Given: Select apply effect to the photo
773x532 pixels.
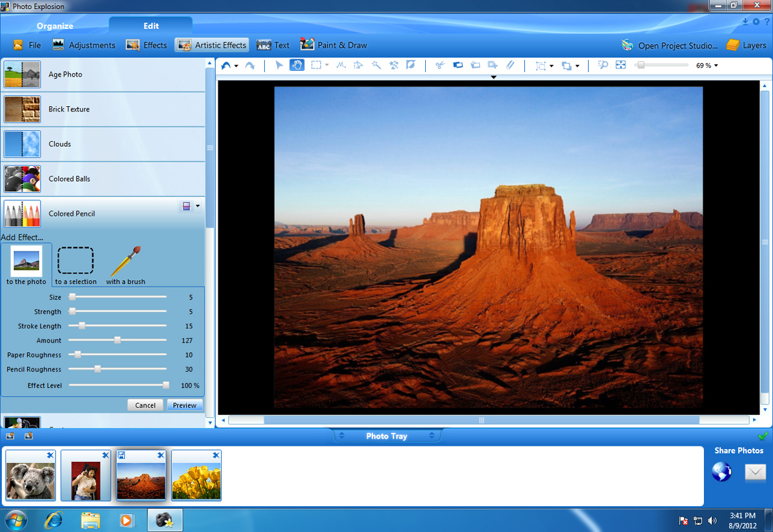Looking at the screenshot, I should coord(26,265).
